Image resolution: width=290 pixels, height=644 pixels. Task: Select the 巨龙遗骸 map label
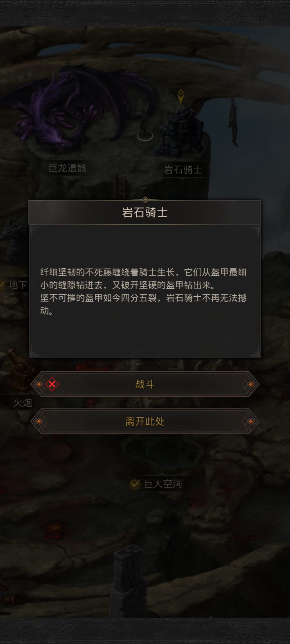68,168
